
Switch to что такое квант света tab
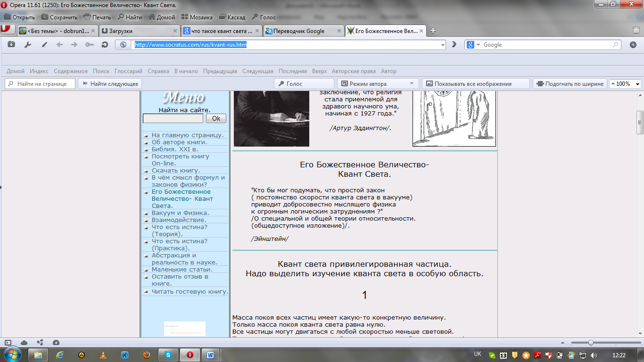tap(222, 31)
